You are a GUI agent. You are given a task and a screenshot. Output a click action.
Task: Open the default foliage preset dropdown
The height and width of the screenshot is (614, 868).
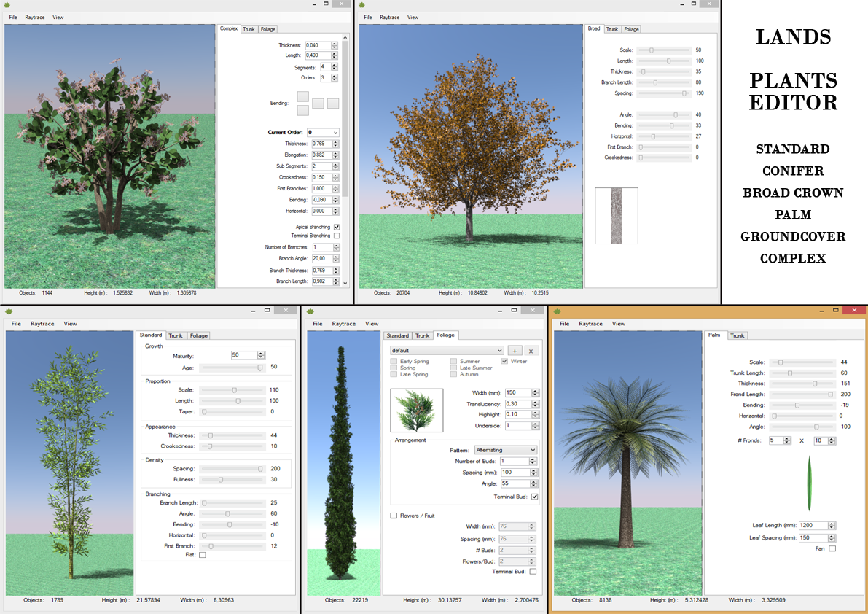[447, 351]
